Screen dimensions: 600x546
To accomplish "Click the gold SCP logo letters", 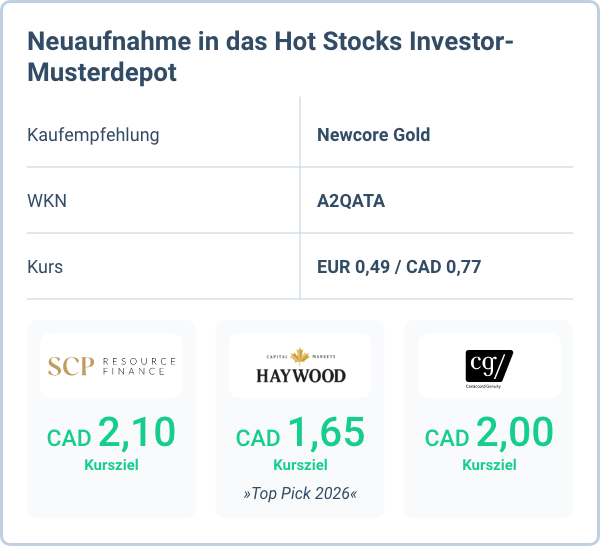I will (x=72, y=366).
